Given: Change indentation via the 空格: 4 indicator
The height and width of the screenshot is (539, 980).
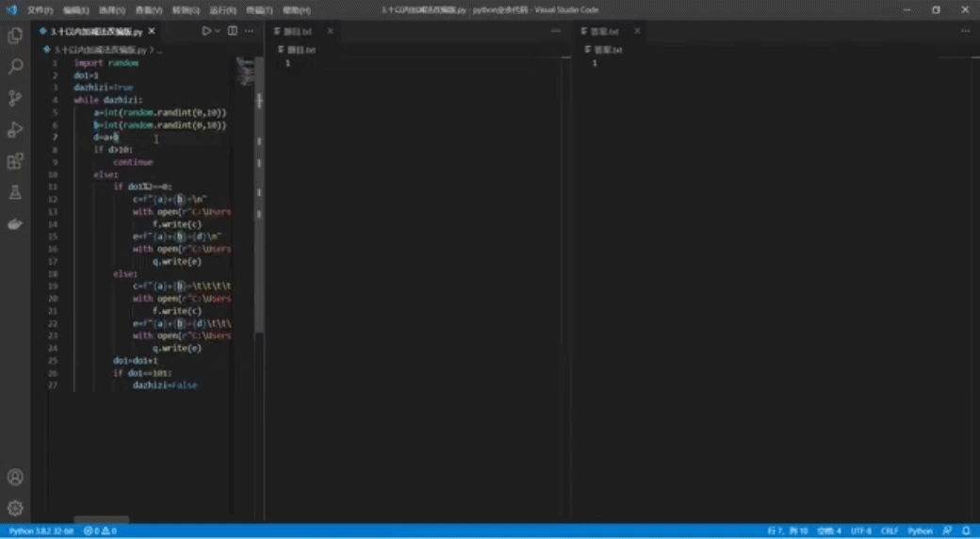Looking at the screenshot, I should (x=828, y=531).
